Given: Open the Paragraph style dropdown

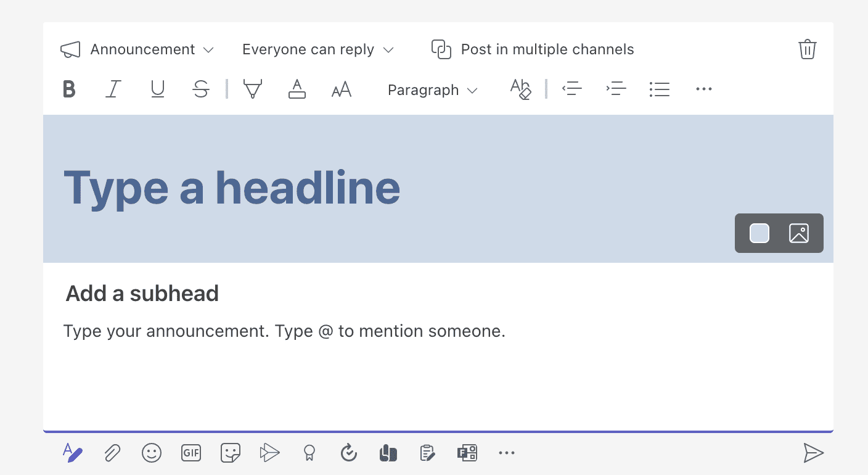Looking at the screenshot, I should coord(432,90).
